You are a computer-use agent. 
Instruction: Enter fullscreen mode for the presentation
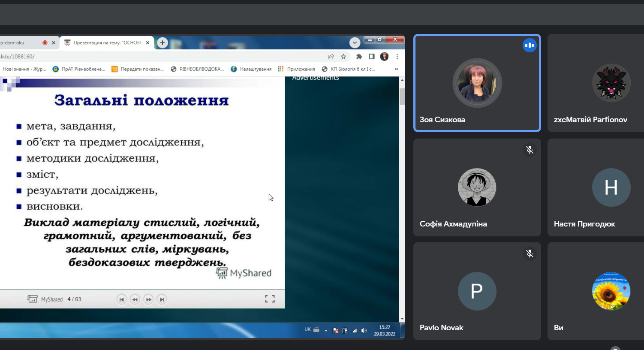[x=270, y=299]
